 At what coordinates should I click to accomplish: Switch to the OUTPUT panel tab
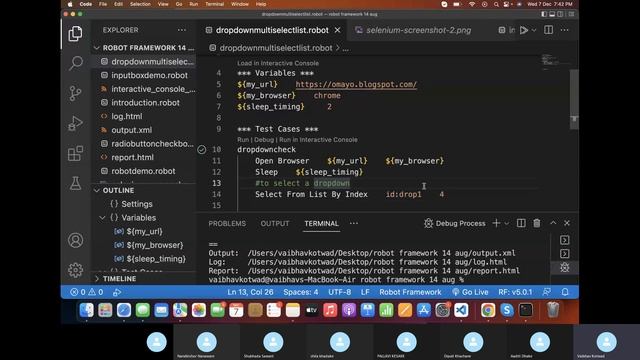point(275,224)
